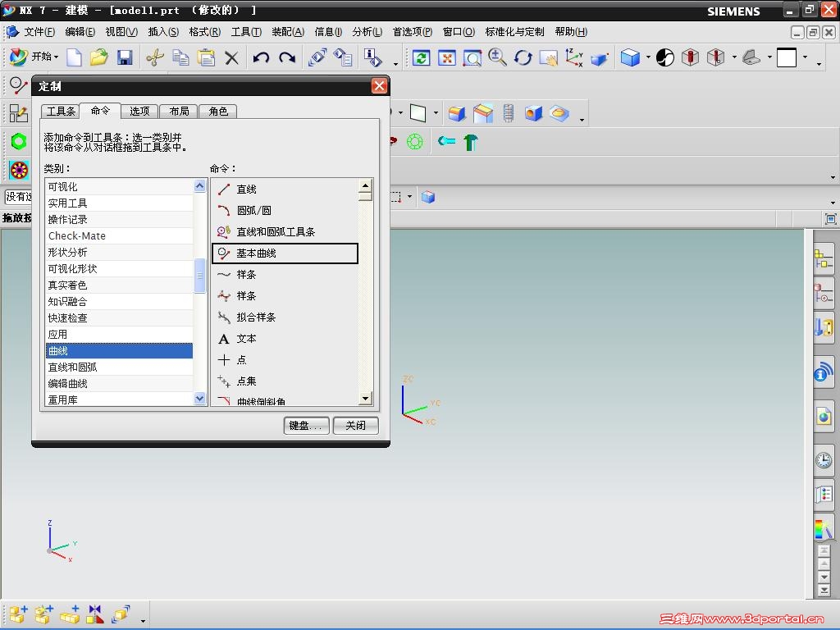Switch to the 工具条 tab
The image size is (840, 630).
(61, 111)
